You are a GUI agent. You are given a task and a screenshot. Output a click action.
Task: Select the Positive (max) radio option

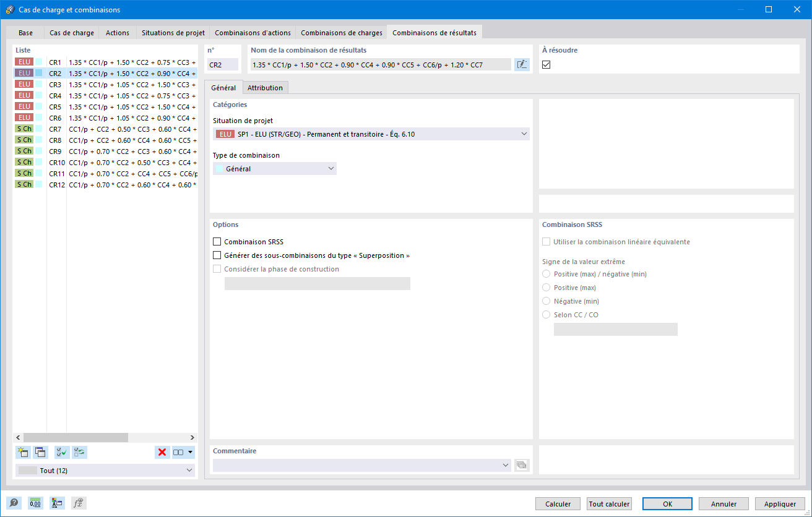[x=546, y=288]
